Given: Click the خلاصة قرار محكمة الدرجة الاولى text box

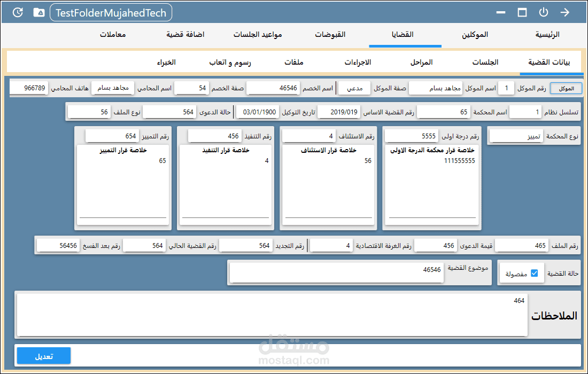Looking at the screenshot, I should [x=432, y=185].
